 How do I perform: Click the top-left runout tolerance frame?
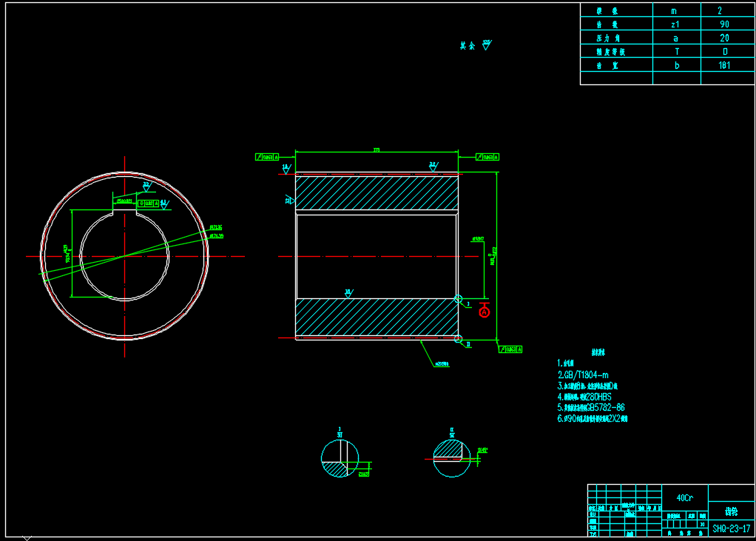click(266, 157)
